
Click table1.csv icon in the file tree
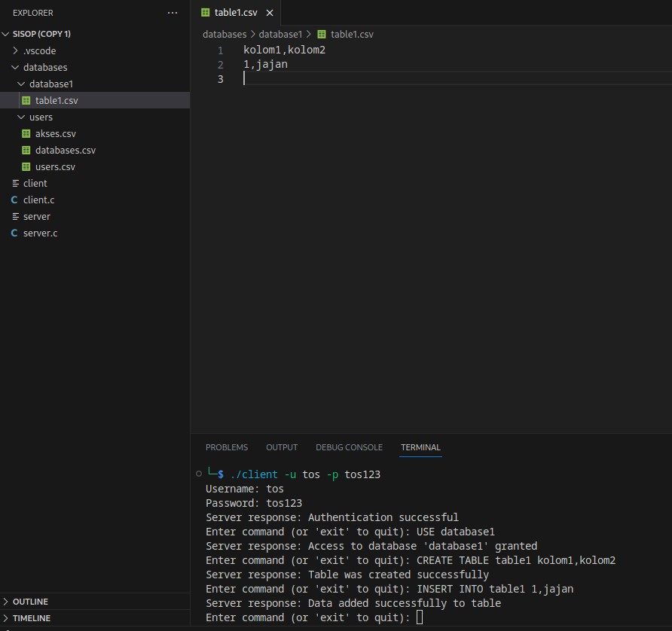point(26,100)
